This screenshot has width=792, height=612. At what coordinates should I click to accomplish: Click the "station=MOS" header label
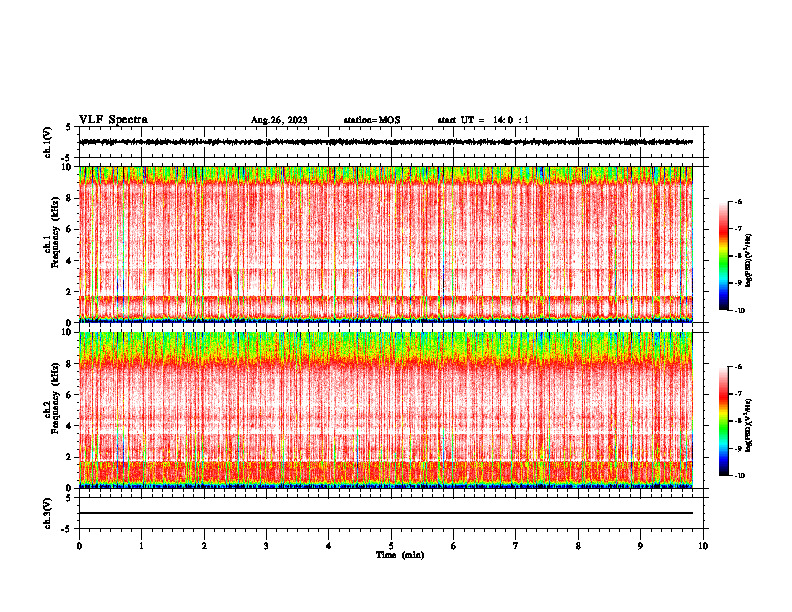point(372,120)
